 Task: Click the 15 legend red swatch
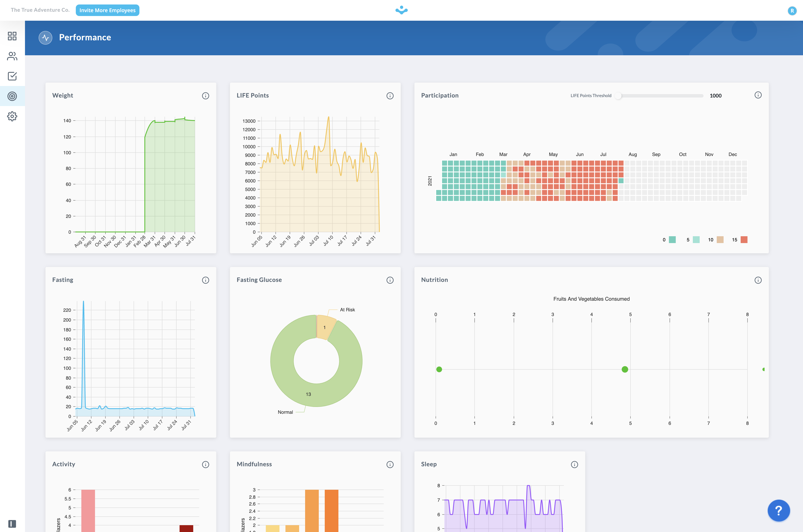[x=744, y=240]
